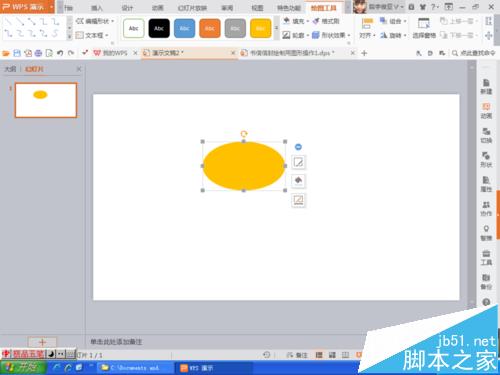The image size is (500, 375).
Task: Click the print preview icon in quick toolbar
Action: pos(49,53)
